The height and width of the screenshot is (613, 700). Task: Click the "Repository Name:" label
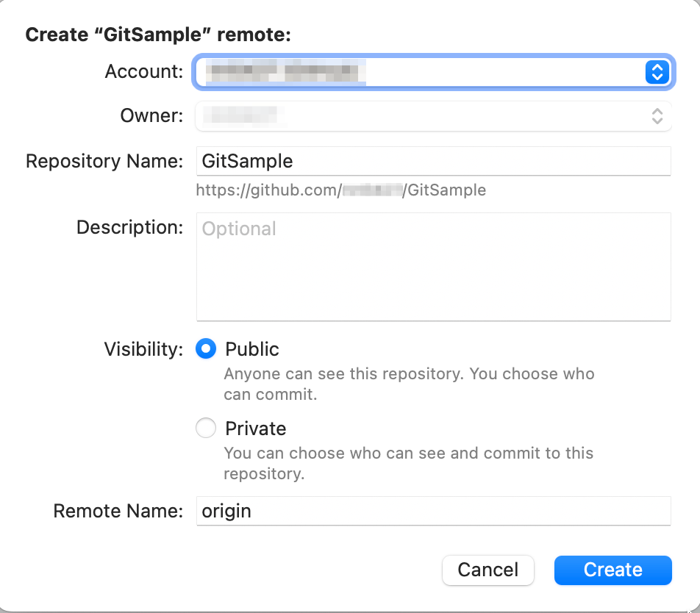pos(104,161)
